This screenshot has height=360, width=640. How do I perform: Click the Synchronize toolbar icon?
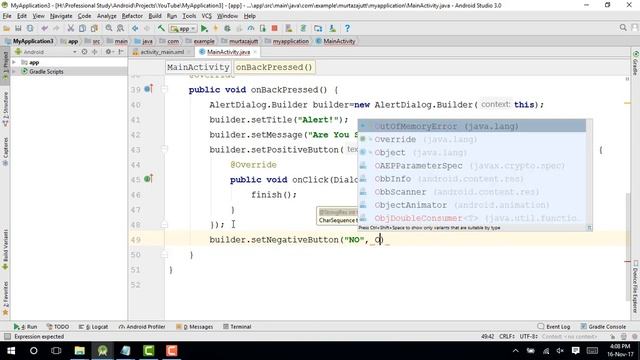coord(30,28)
